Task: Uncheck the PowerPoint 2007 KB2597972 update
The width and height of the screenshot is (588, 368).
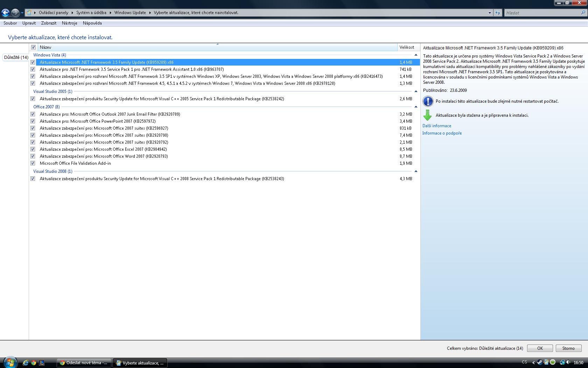Action: 33,121
